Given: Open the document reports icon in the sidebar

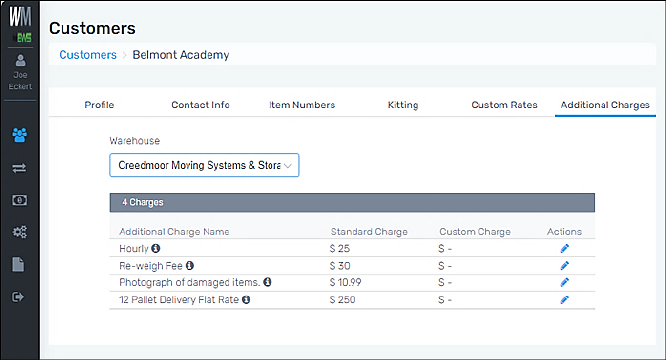Looking at the screenshot, I should (18, 264).
